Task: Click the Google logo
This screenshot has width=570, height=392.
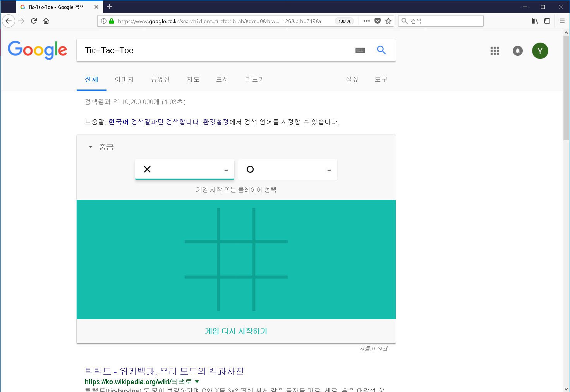Action: click(x=38, y=50)
